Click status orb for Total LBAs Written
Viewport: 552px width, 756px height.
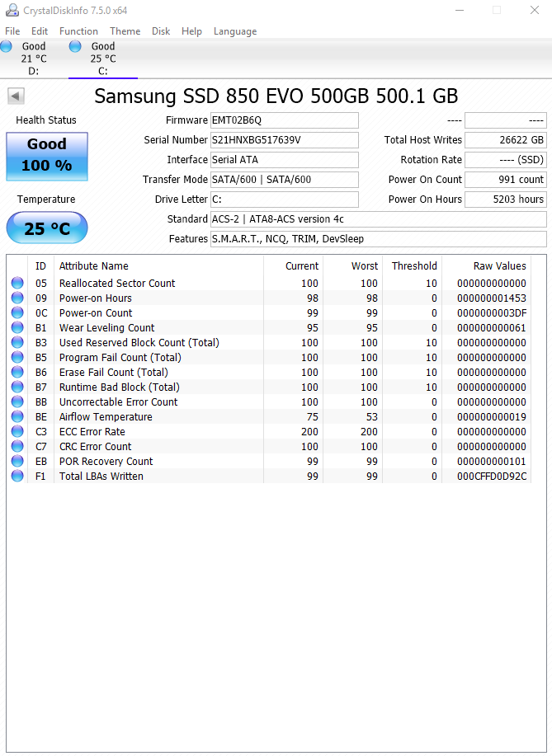tap(17, 476)
